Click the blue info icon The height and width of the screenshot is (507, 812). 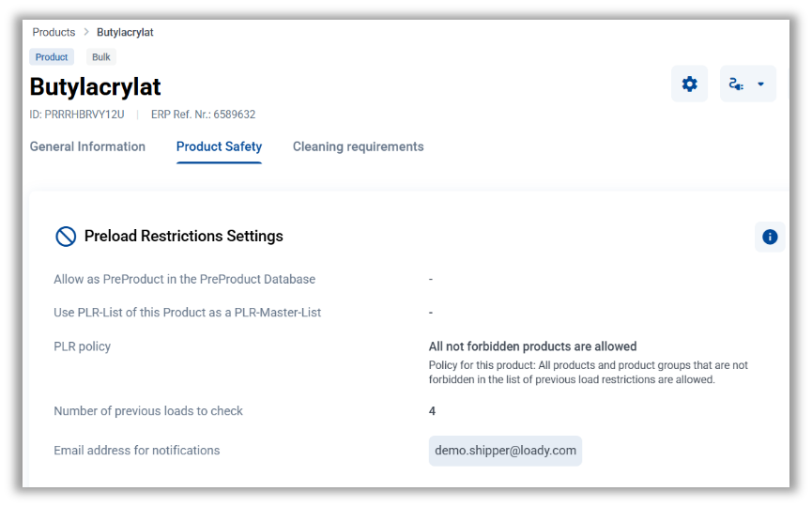[770, 237]
